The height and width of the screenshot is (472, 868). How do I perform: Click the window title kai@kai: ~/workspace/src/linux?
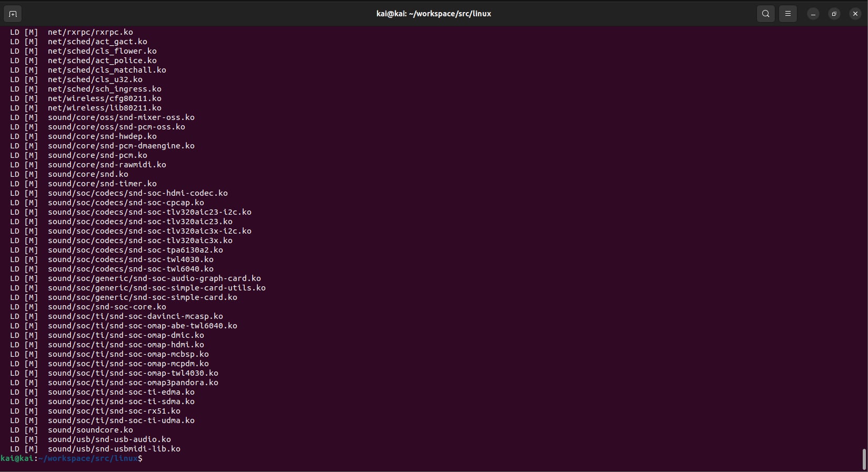click(x=434, y=14)
